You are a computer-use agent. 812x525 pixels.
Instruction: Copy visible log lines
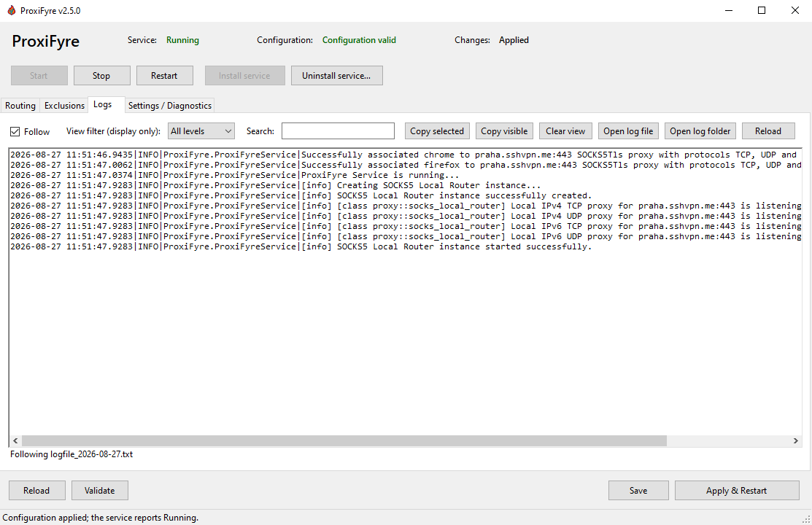(x=504, y=131)
